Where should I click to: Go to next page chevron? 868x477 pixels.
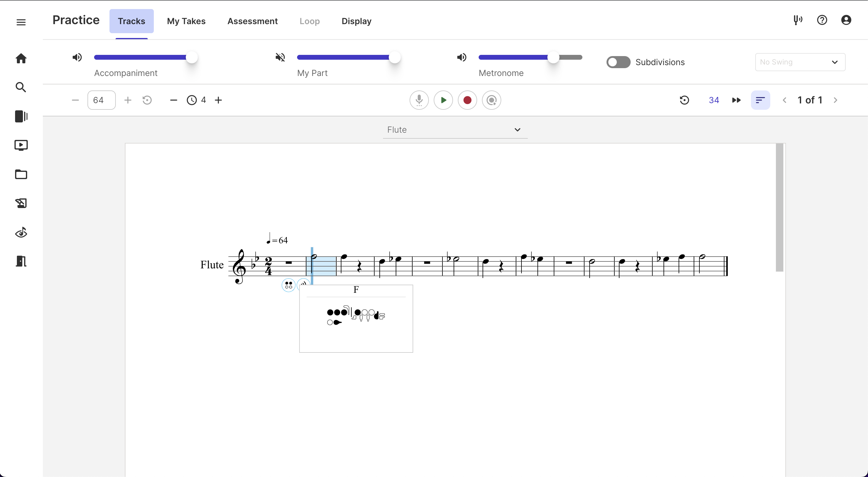pyautogui.click(x=835, y=100)
